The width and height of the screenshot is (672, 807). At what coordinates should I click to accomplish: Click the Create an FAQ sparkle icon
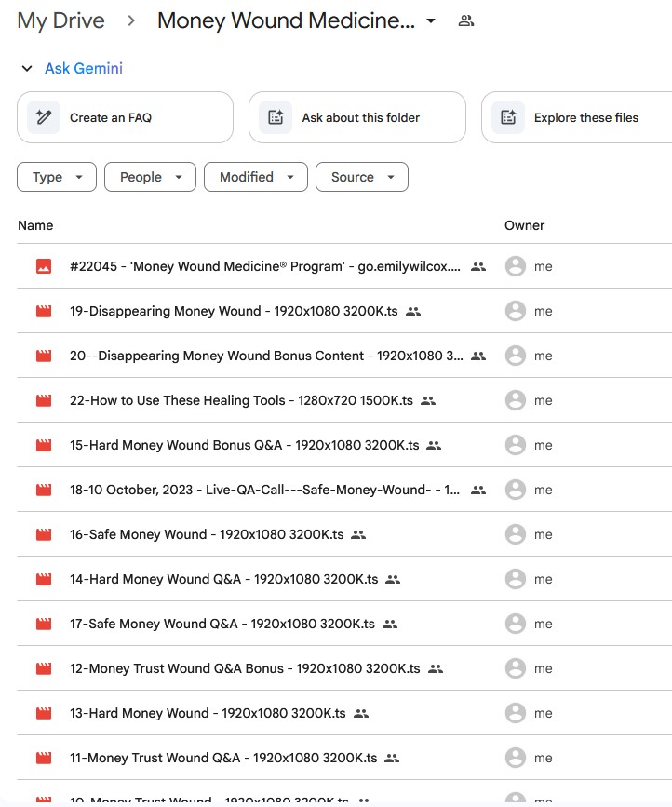click(44, 117)
